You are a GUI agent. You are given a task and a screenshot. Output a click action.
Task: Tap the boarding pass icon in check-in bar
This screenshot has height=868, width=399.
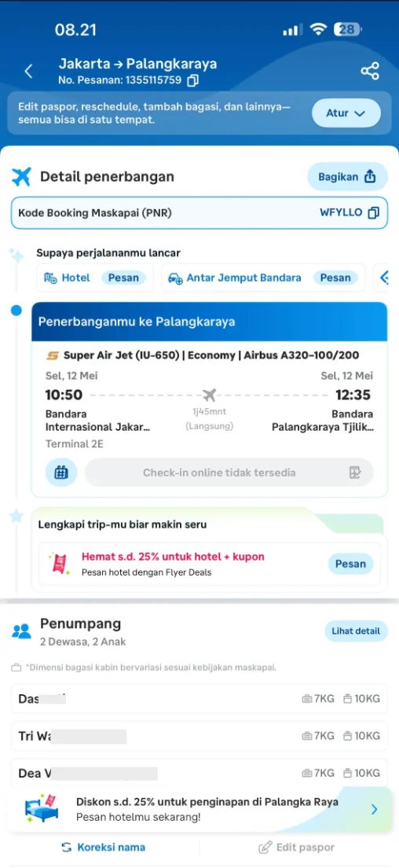coord(355,473)
